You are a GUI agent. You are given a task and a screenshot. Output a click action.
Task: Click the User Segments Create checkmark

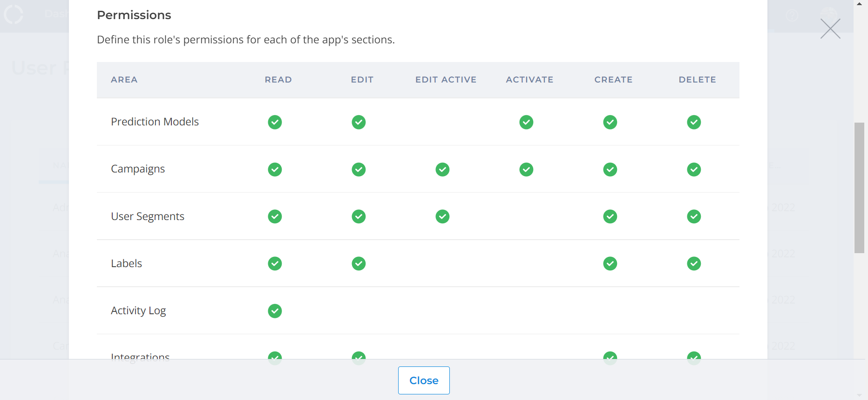pos(610,216)
